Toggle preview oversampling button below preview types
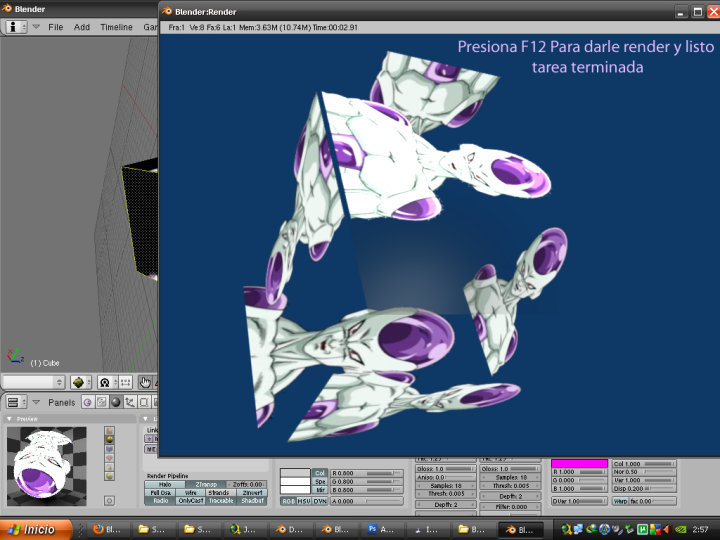Image resolution: width=720 pixels, height=540 pixels. (109, 501)
